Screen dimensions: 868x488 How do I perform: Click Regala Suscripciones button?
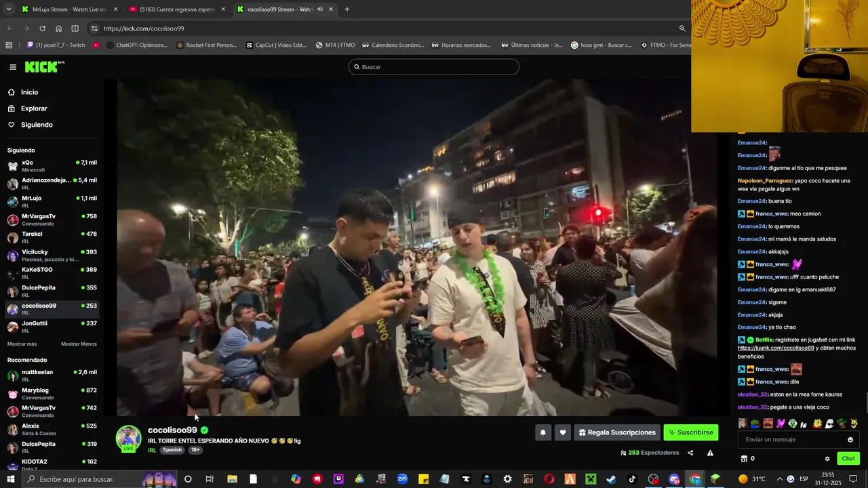pyautogui.click(x=617, y=432)
